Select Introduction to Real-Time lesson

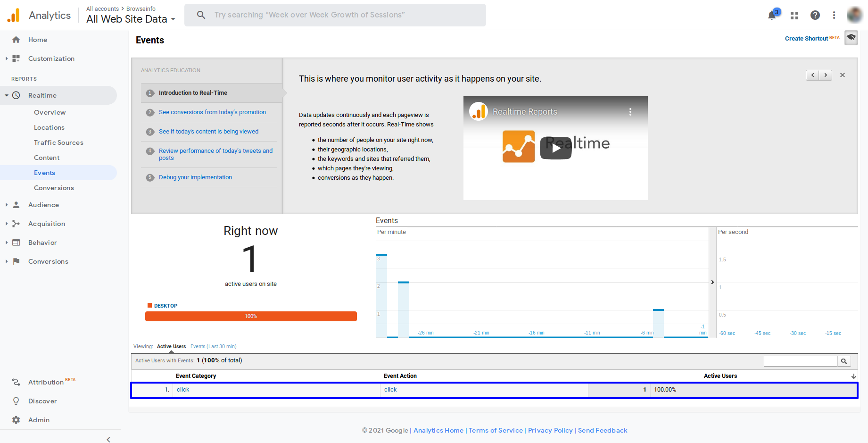(x=193, y=93)
